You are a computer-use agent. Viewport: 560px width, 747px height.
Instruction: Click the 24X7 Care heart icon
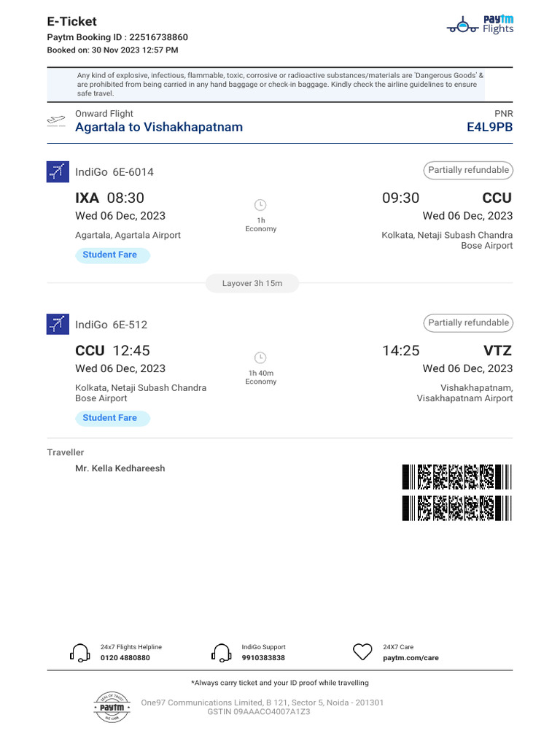(x=362, y=652)
